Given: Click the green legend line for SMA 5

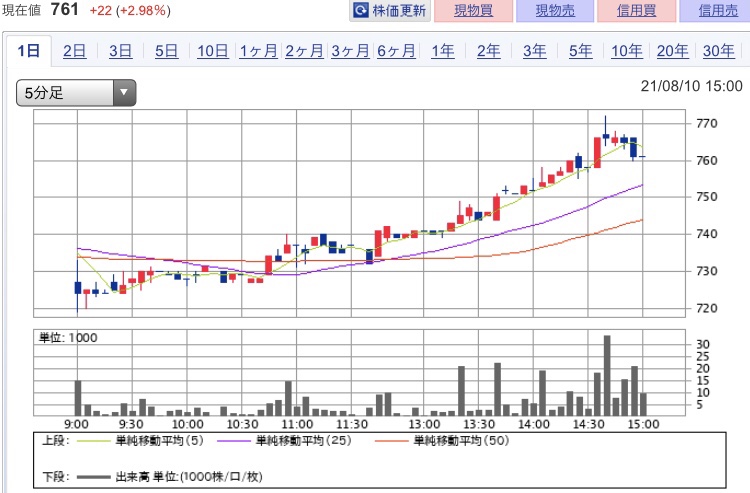Looking at the screenshot, I should (93, 441).
